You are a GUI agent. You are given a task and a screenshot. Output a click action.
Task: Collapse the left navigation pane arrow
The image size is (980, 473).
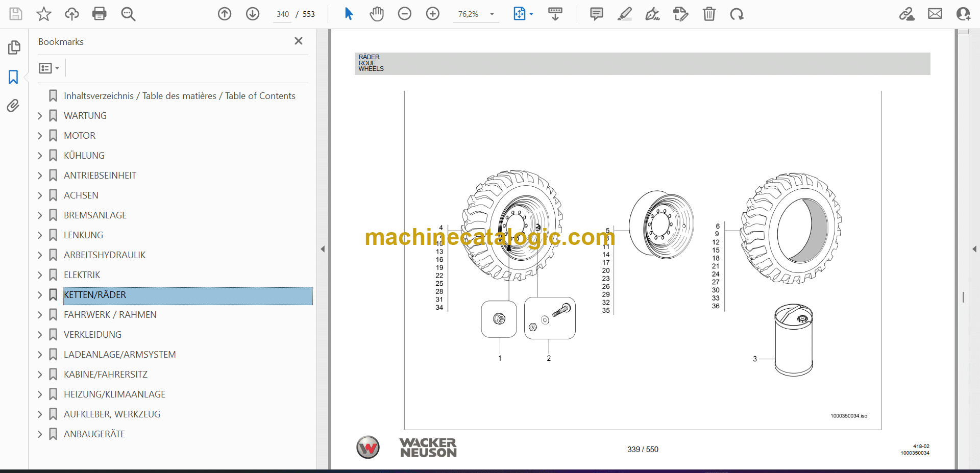[323, 249]
